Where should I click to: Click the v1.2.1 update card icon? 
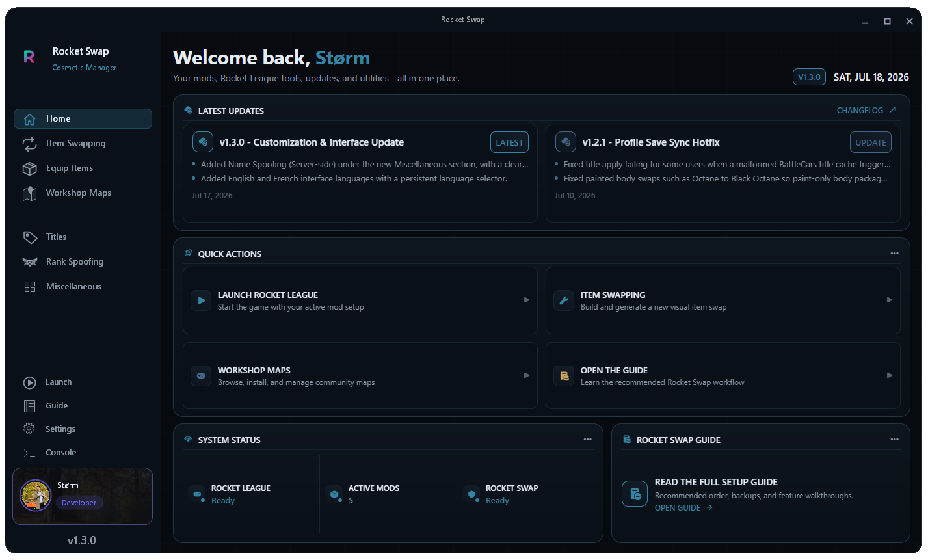pos(566,142)
